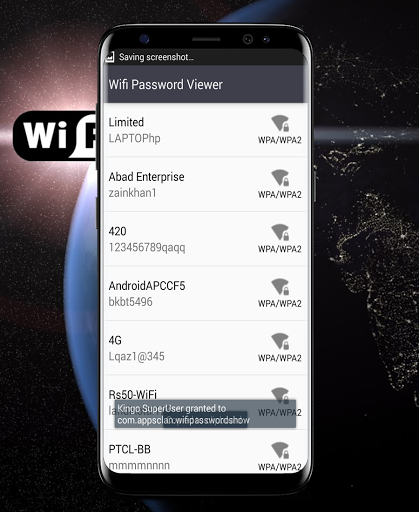The width and height of the screenshot is (419, 512).
Task: Tap the Saving screenshot notification text
Action: point(156,57)
